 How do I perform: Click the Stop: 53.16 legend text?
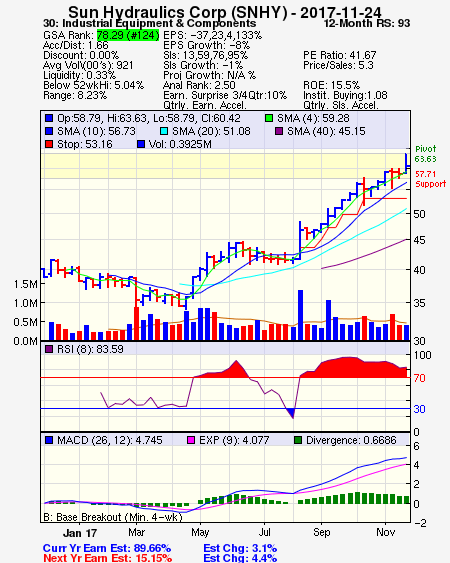click(x=85, y=144)
